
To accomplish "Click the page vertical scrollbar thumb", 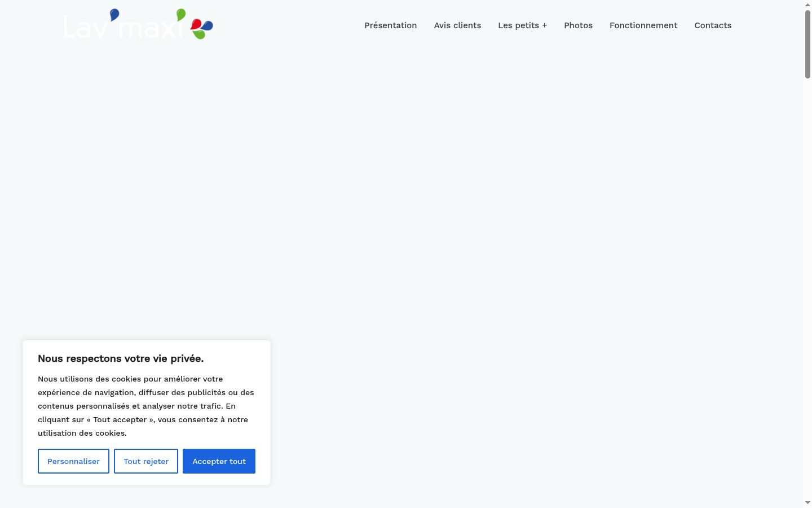I will [807, 44].
